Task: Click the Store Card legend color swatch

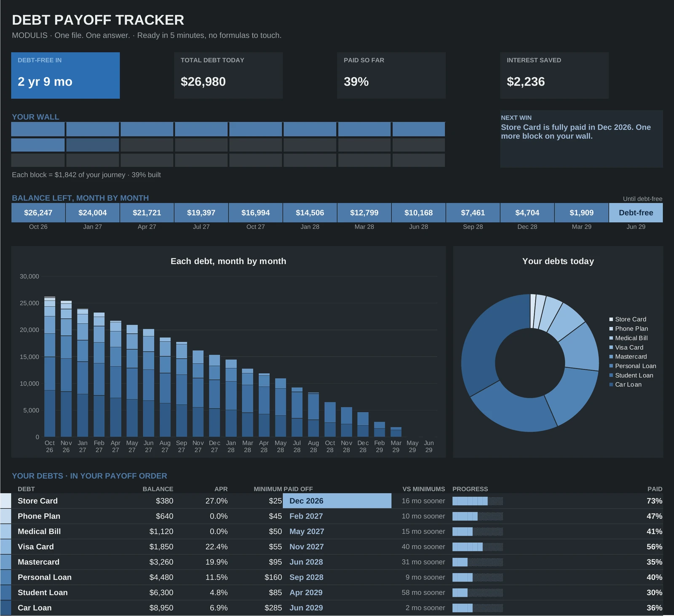Action: 611,319
